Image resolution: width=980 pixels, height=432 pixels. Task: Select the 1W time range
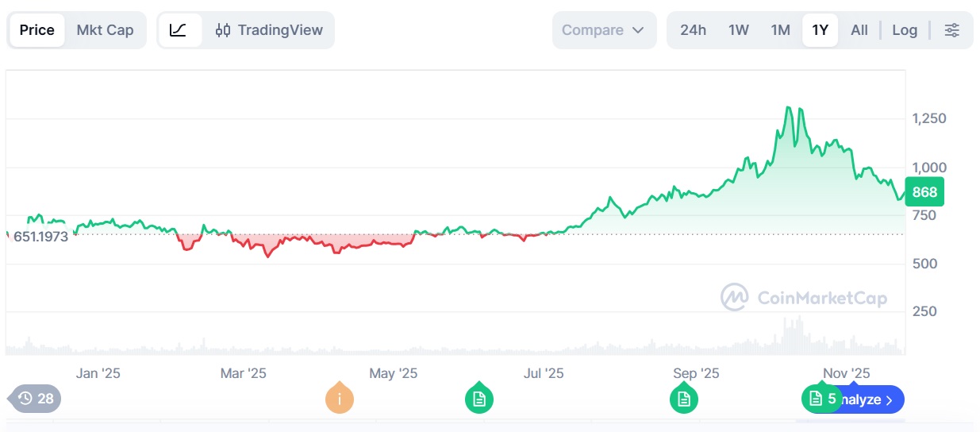739,30
